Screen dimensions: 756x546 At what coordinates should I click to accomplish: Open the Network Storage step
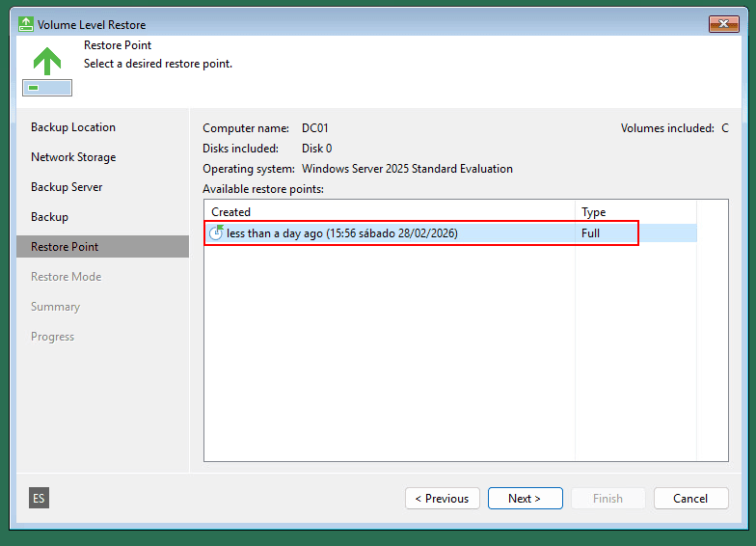[73, 157]
